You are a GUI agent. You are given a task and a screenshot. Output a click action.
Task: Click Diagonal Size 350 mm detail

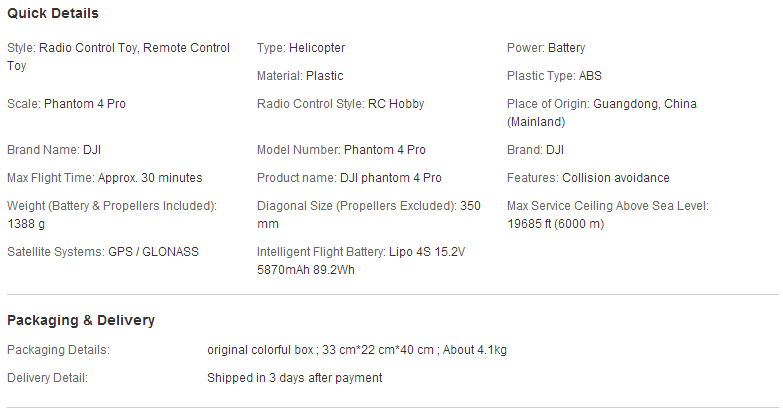click(x=369, y=215)
